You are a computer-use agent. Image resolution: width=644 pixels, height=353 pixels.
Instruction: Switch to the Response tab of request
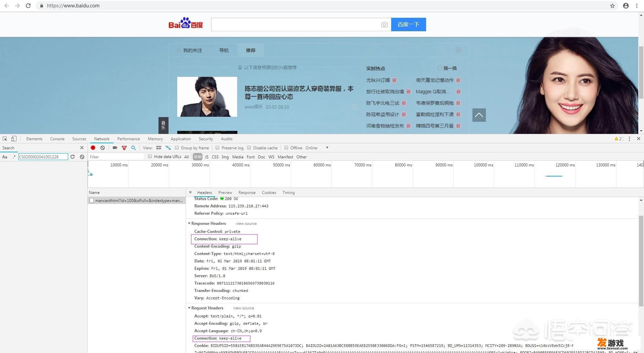coord(247,192)
